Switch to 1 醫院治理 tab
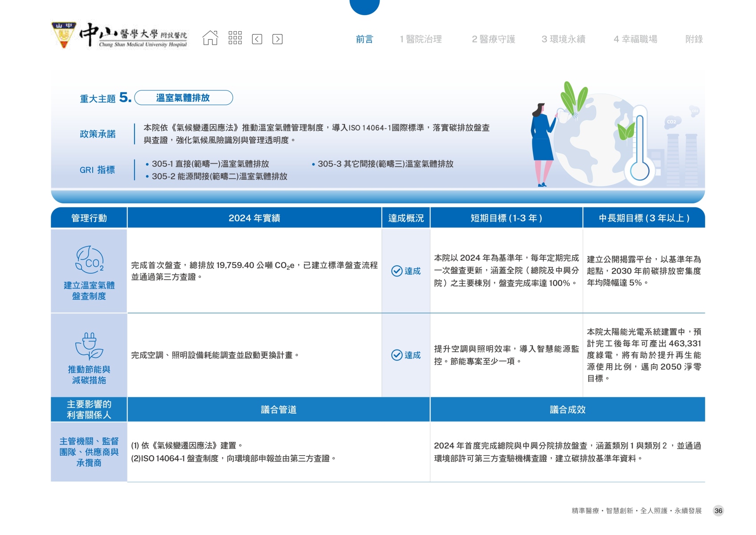Viewport: 756px width, 535px height. tap(421, 39)
